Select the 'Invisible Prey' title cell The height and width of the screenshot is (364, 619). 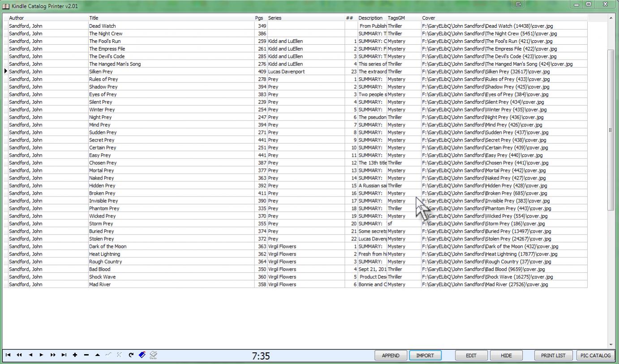171,201
